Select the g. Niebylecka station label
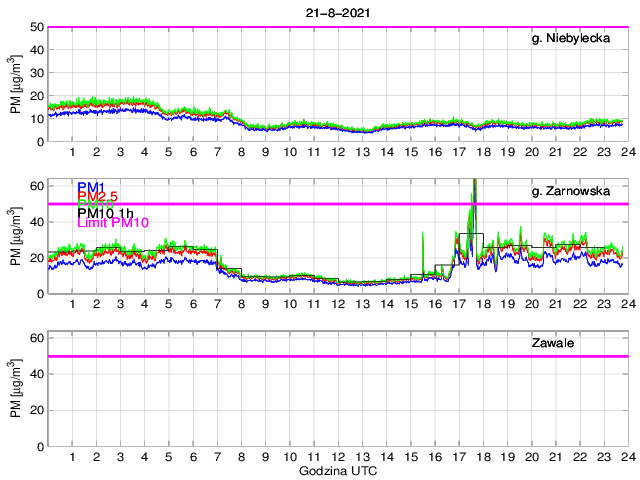 point(571,38)
